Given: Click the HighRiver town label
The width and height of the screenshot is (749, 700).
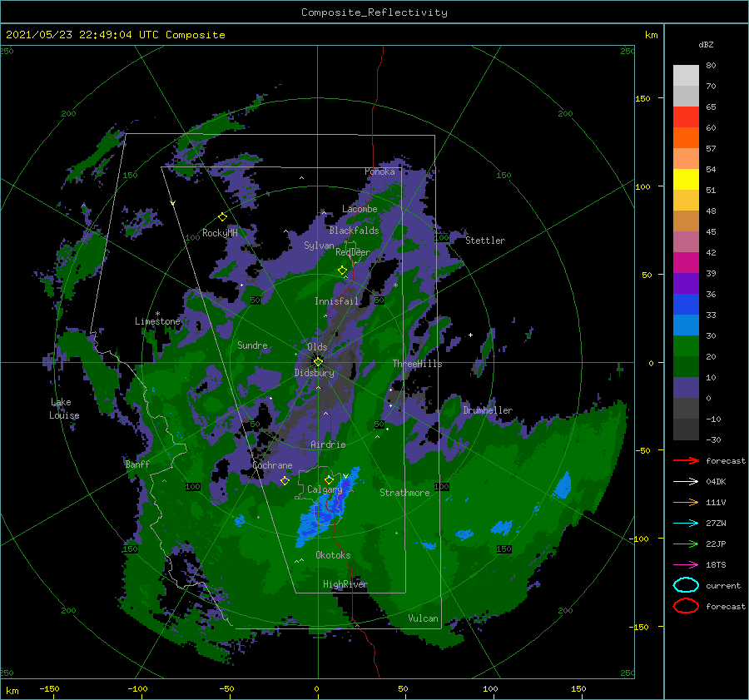Looking at the screenshot, I should 345,584.
